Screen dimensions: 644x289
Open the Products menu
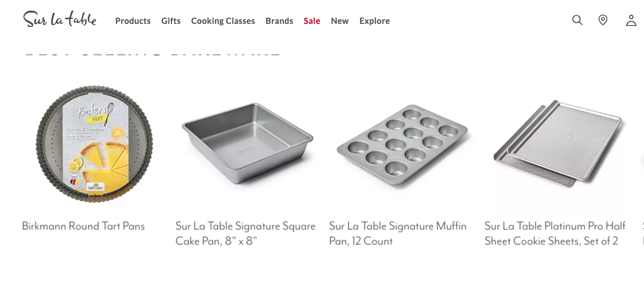[x=133, y=21]
